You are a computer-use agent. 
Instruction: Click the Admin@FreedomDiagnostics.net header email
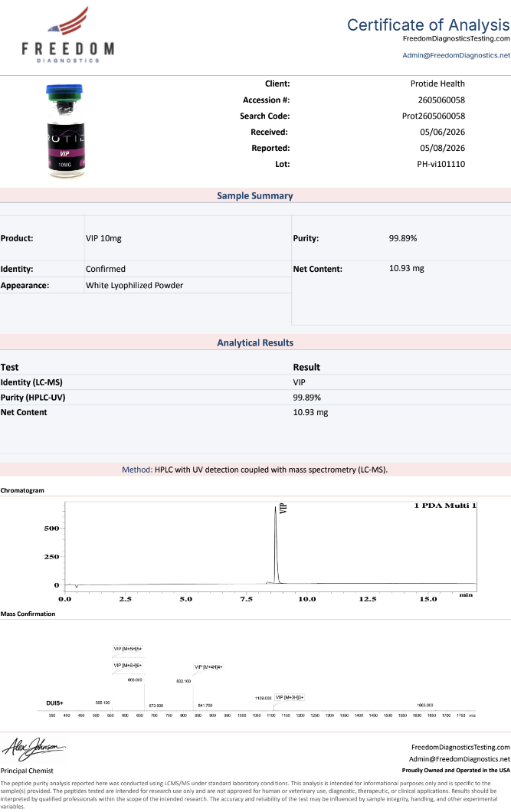[x=456, y=55]
